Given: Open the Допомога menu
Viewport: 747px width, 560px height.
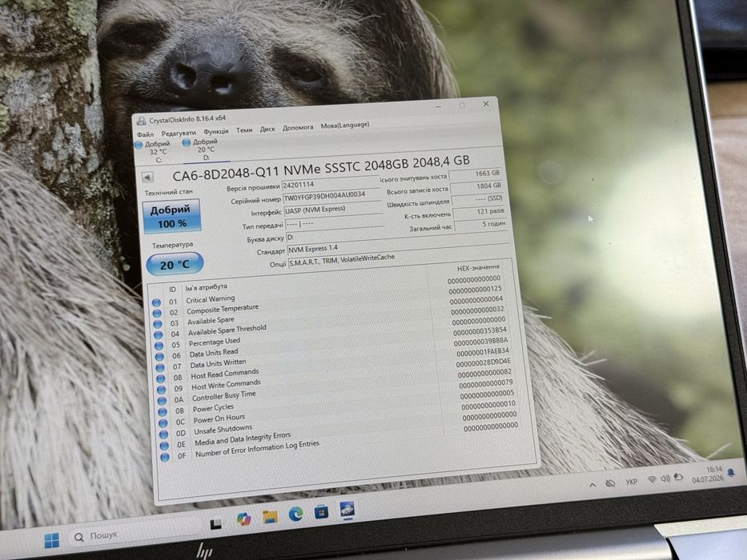Looking at the screenshot, I should pos(298,128).
